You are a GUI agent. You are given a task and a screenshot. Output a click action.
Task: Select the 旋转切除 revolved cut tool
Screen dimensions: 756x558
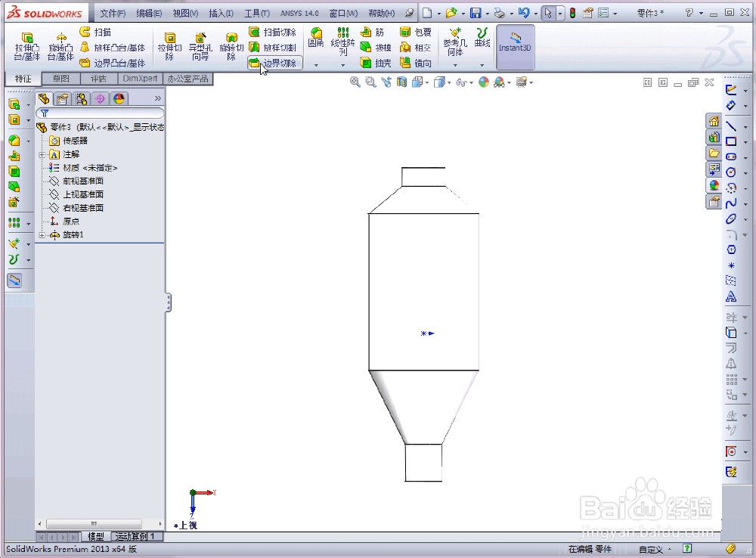(231, 46)
